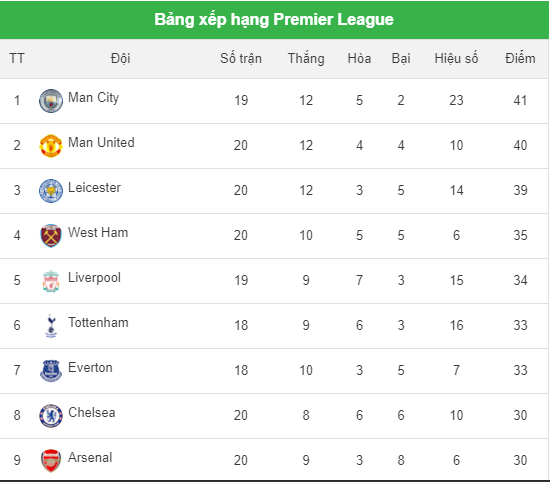Click the Tottenham club crest
The height and width of the screenshot is (482, 550).
pyautogui.click(x=51, y=326)
